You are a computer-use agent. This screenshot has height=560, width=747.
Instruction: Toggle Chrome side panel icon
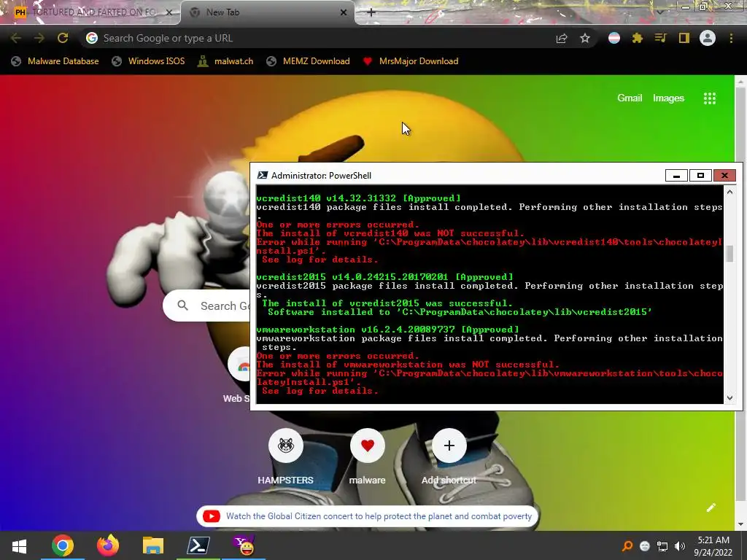684,38
